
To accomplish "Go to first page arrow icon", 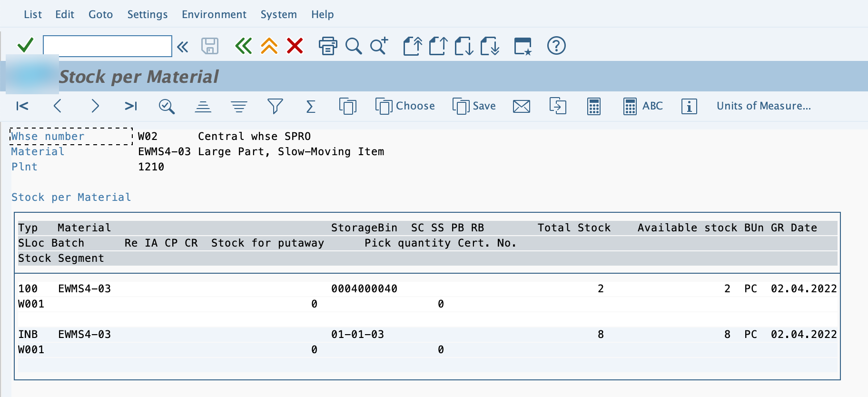I will (x=22, y=106).
